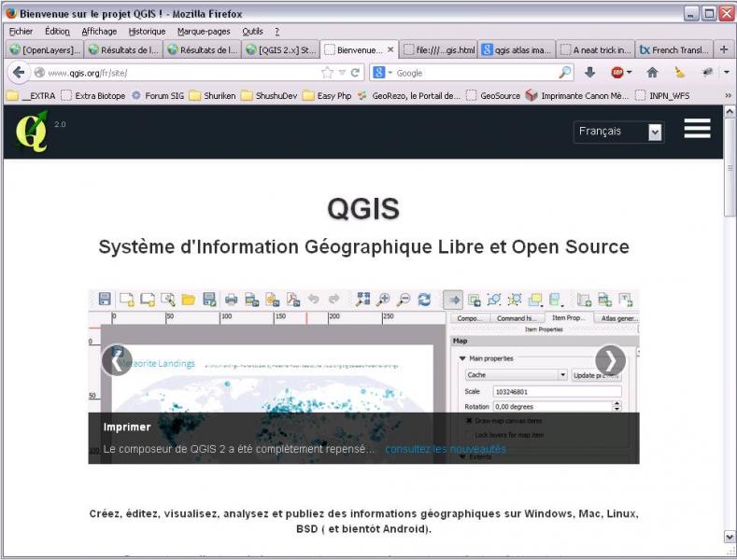Open the Français language dropdown
The width and height of the screenshot is (737, 560).
click(618, 132)
